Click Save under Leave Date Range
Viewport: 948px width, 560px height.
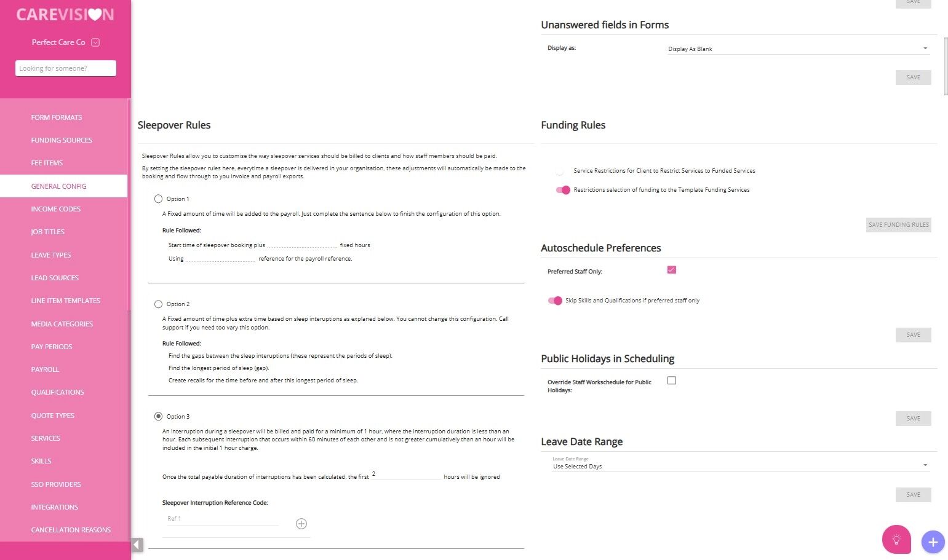[x=913, y=495]
